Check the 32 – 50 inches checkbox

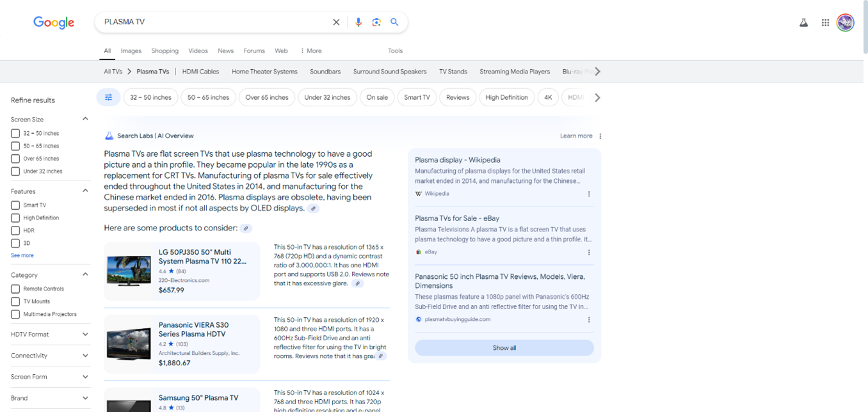(x=16, y=133)
